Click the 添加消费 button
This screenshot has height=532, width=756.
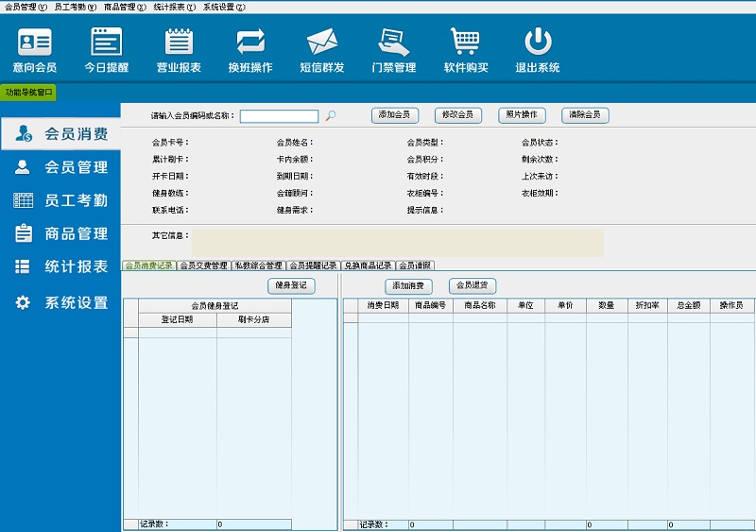[408, 285]
